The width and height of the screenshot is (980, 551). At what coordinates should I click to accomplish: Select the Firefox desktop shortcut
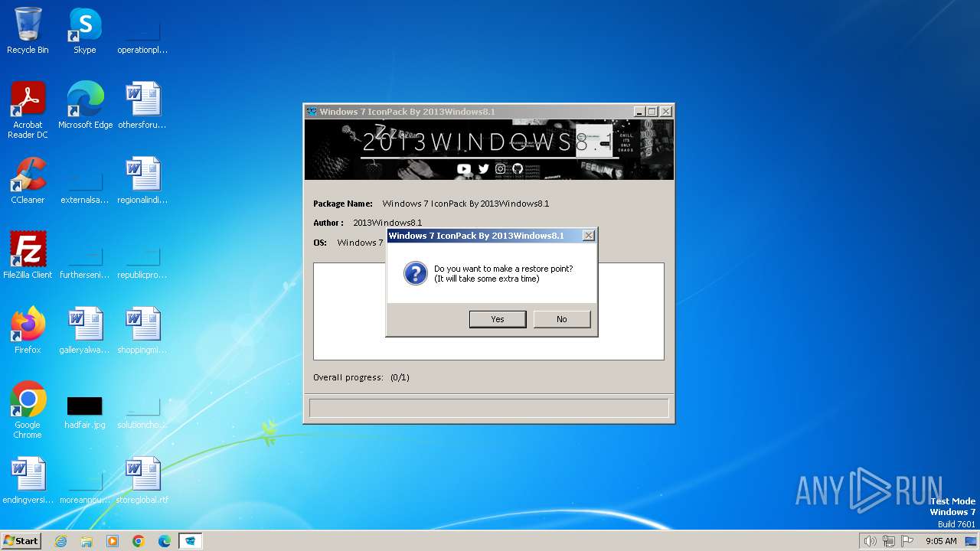pyautogui.click(x=28, y=331)
